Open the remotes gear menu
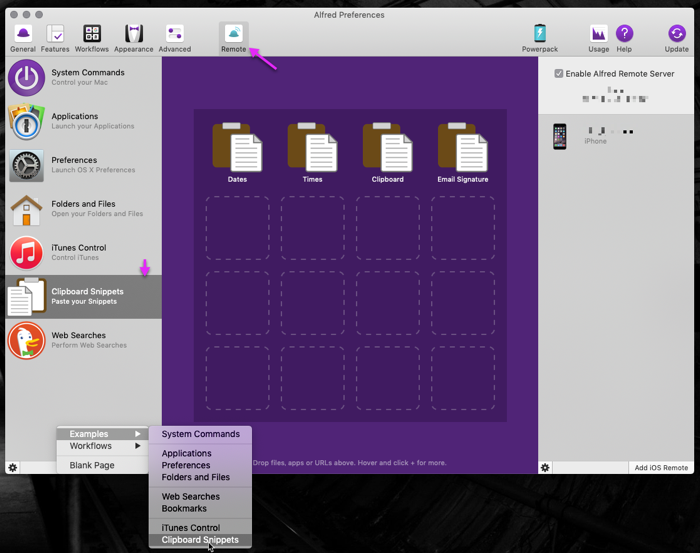700x553 pixels. [x=545, y=468]
